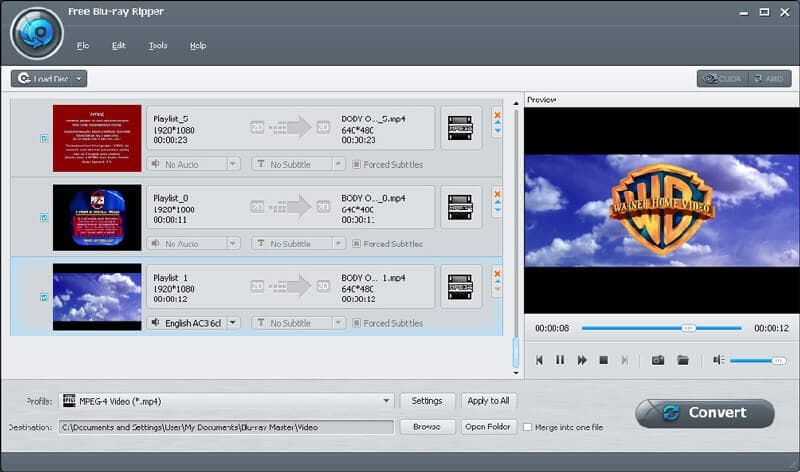Toggle the Playlist_0 item checkbox
The width and height of the screenshot is (800, 472).
pos(44,217)
